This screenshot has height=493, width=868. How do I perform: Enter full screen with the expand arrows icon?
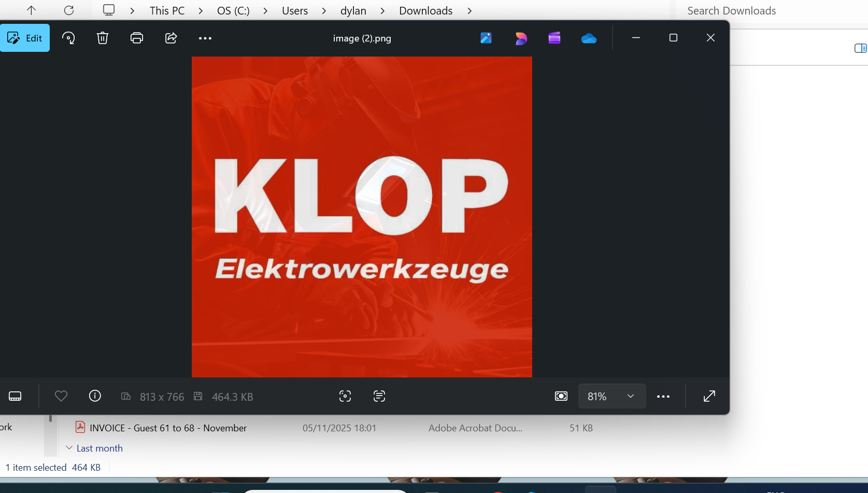point(709,396)
